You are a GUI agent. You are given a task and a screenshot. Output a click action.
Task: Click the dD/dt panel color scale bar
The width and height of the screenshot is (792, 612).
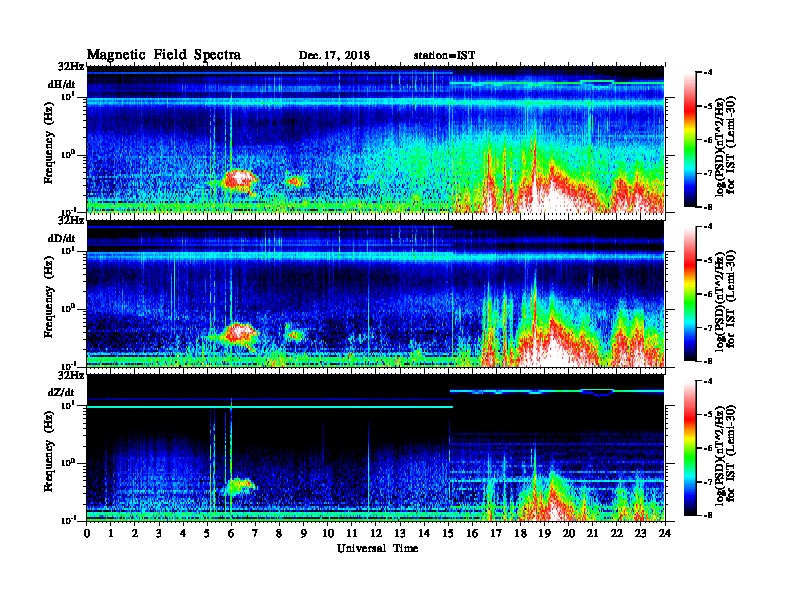click(690, 294)
